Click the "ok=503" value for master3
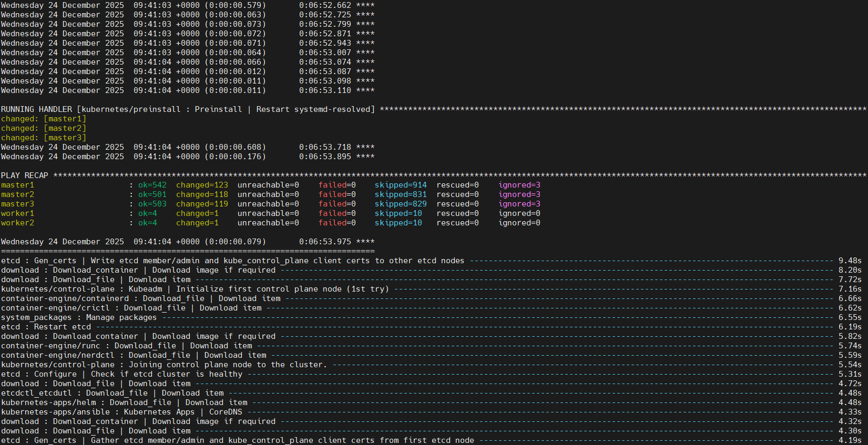 (x=152, y=204)
